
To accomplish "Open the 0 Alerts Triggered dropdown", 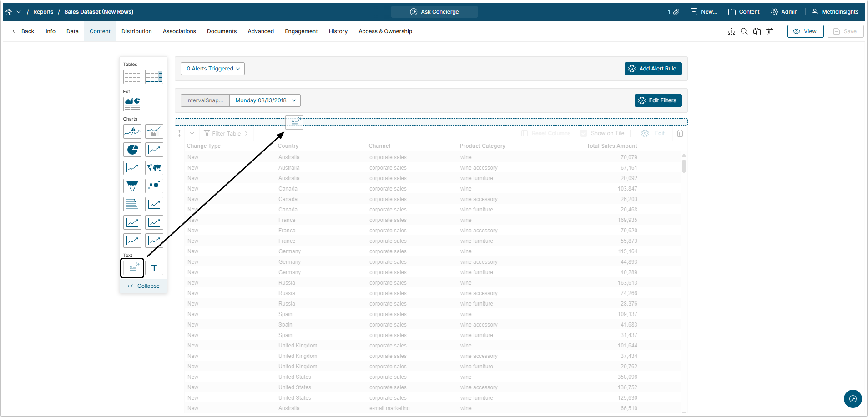I will (x=213, y=69).
